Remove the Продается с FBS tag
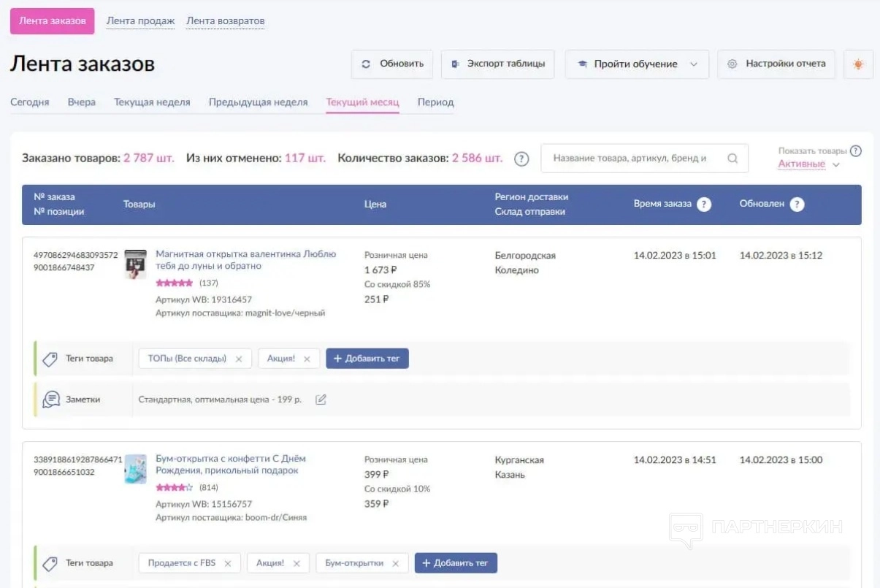This screenshot has width=880, height=588. tap(228, 563)
